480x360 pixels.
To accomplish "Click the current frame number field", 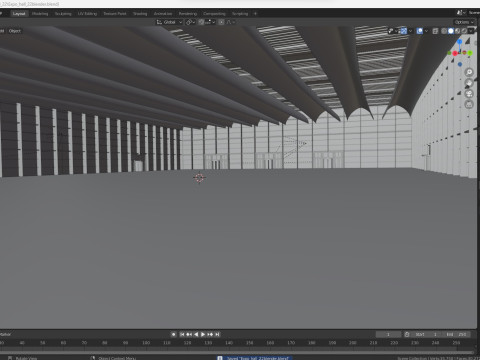I will pyautogui.click(x=388, y=334).
